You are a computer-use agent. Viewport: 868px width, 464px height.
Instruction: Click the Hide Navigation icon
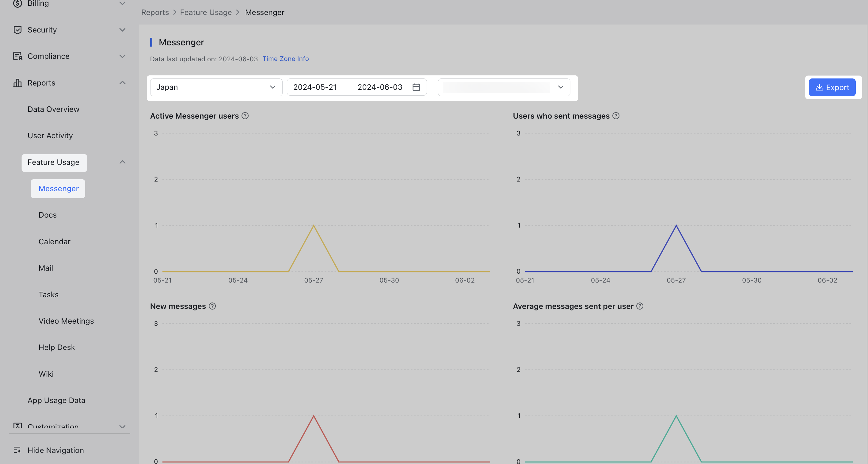click(18, 450)
